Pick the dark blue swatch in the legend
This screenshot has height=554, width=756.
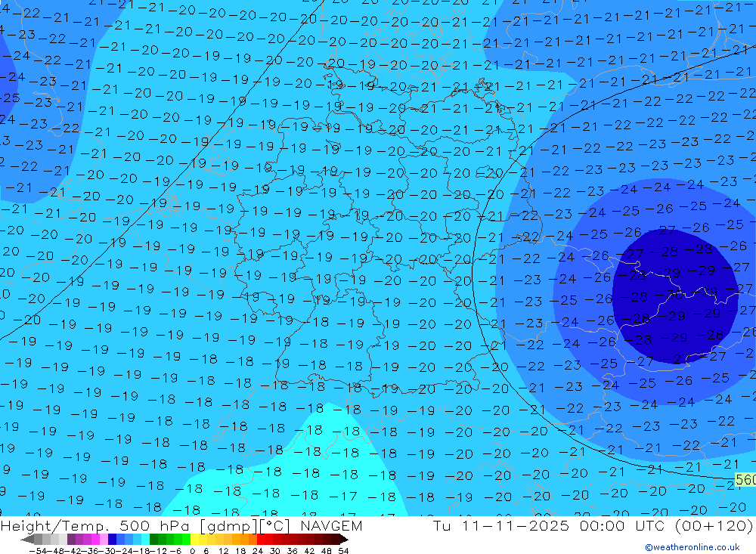coord(112,539)
